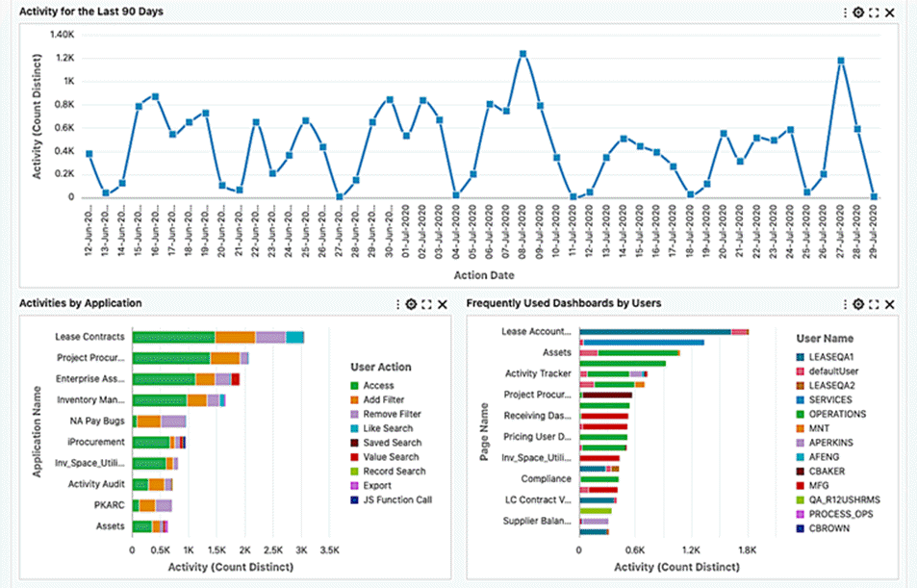Toggle APERKINS user legend entry
917x588 pixels.
point(825,443)
